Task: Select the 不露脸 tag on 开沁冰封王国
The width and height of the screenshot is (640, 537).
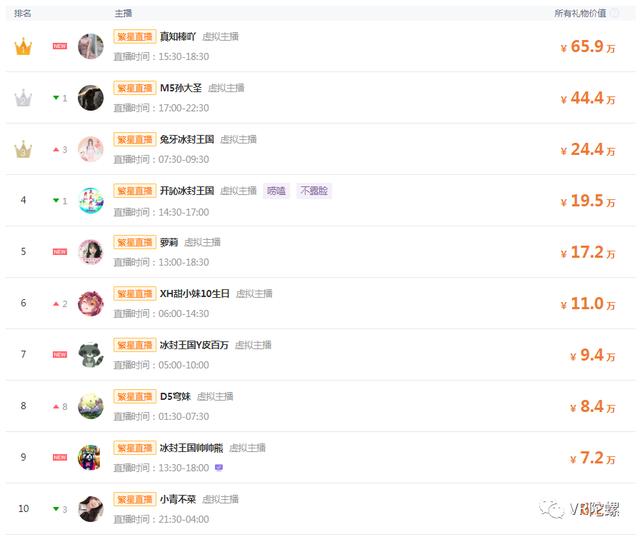Action: (x=314, y=191)
